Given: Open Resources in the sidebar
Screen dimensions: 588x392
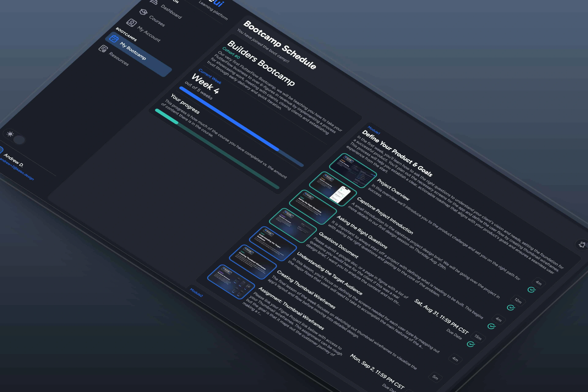Looking at the screenshot, I should pyautogui.click(x=119, y=59).
